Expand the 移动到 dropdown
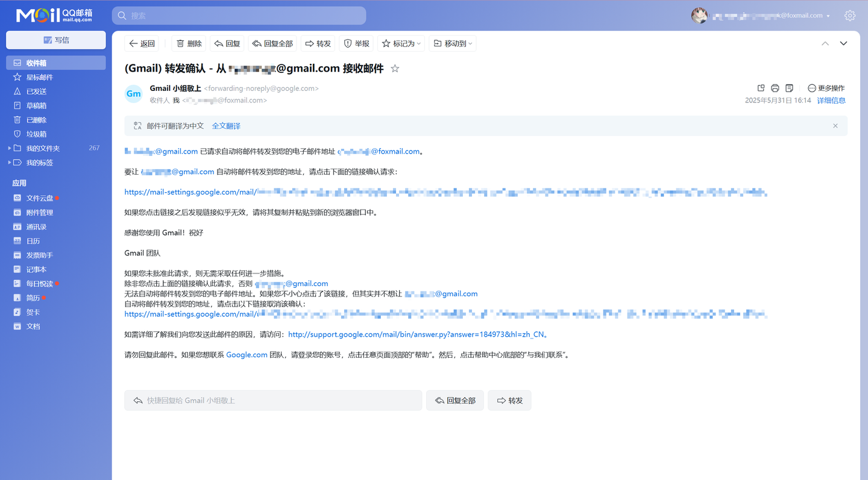The image size is (868, 480). 453,43
